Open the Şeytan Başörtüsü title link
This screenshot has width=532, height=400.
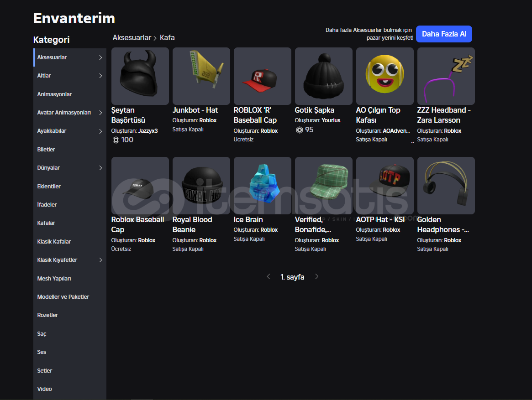coord(128,115)
